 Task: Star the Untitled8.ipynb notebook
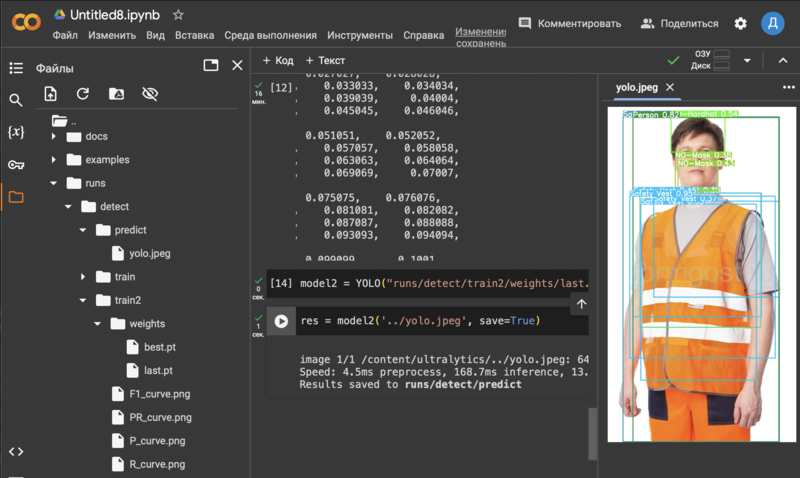178,15
